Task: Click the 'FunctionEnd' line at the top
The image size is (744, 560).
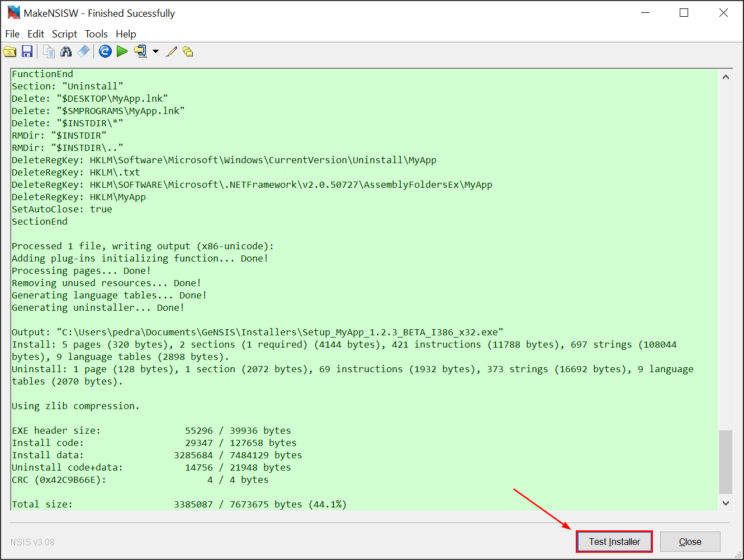Action: [42, 74]
